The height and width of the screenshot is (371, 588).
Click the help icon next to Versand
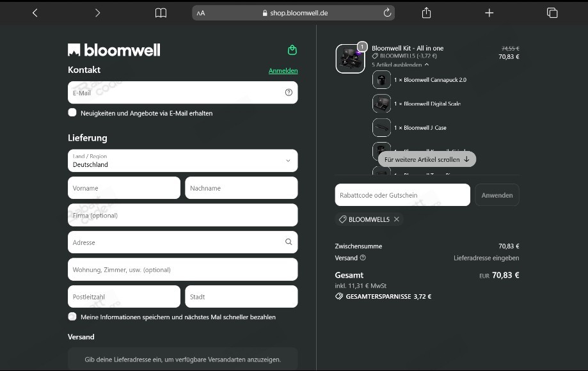click(363, 258)
